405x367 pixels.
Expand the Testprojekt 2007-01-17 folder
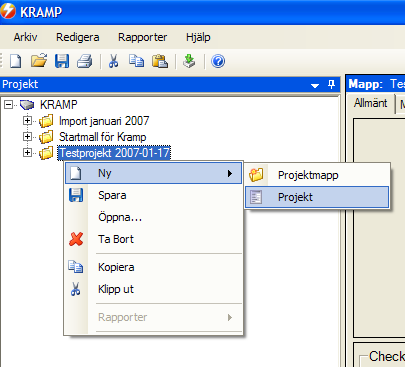pyautogui.click(x=27, y=153)
